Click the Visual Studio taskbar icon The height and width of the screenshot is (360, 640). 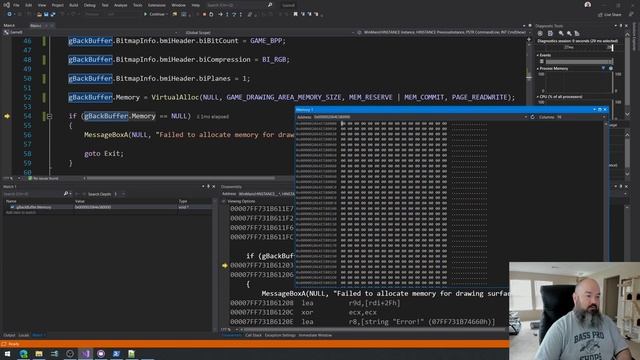(85, 353)
